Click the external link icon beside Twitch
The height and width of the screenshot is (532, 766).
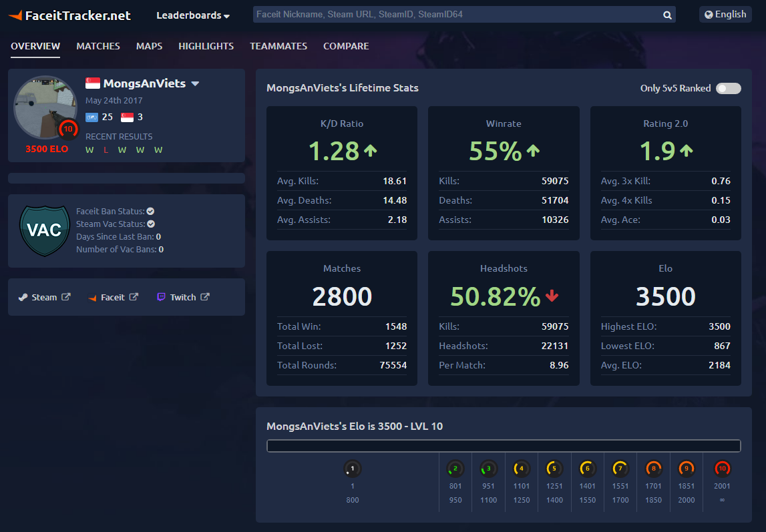[205, 297]
